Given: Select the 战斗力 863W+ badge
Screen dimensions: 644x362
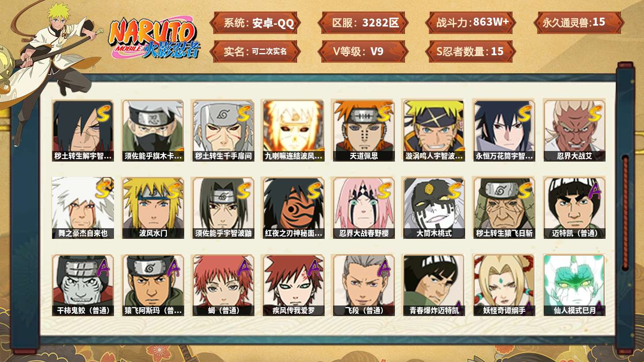Looking at the screenshot, I should click(x=470, y=23).
